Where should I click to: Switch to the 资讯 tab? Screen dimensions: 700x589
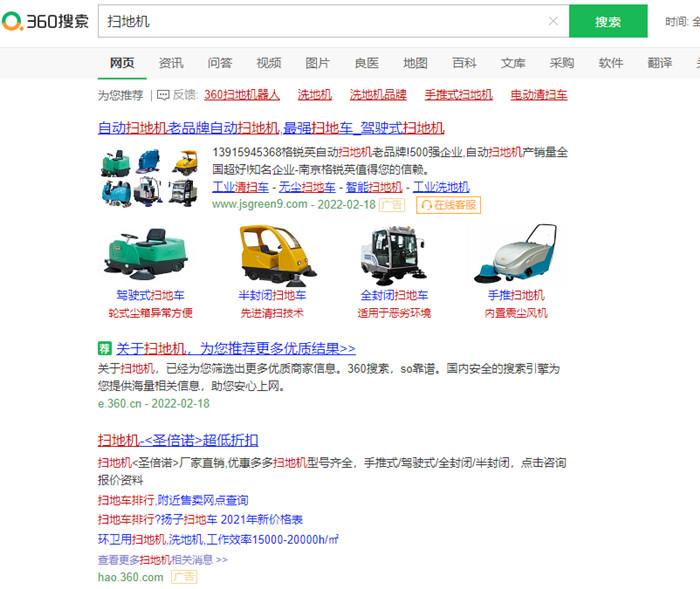pyautogui.click(x=171, y=63)
